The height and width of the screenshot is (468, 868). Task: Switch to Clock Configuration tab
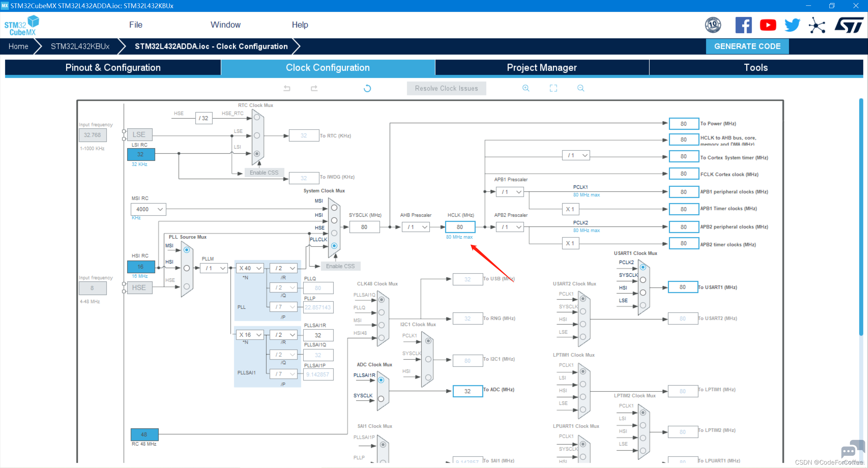pos(328,67)
